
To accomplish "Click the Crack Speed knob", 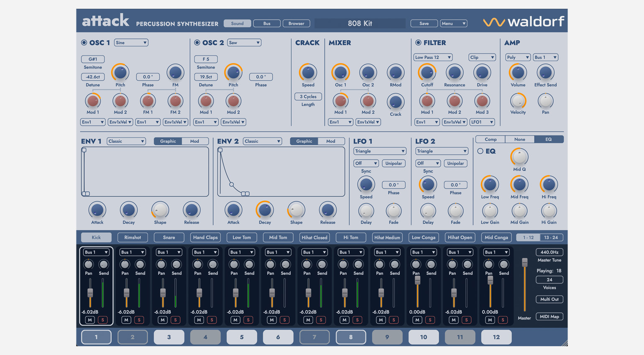I will 308,73.
